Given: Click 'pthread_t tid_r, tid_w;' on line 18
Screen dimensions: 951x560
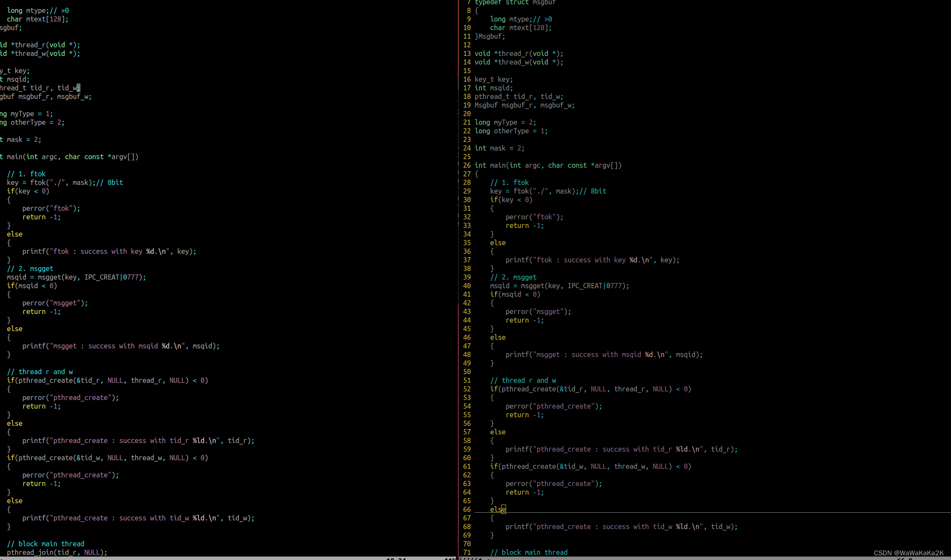Looking at the screenshot, I should click(x=519, y=97).
